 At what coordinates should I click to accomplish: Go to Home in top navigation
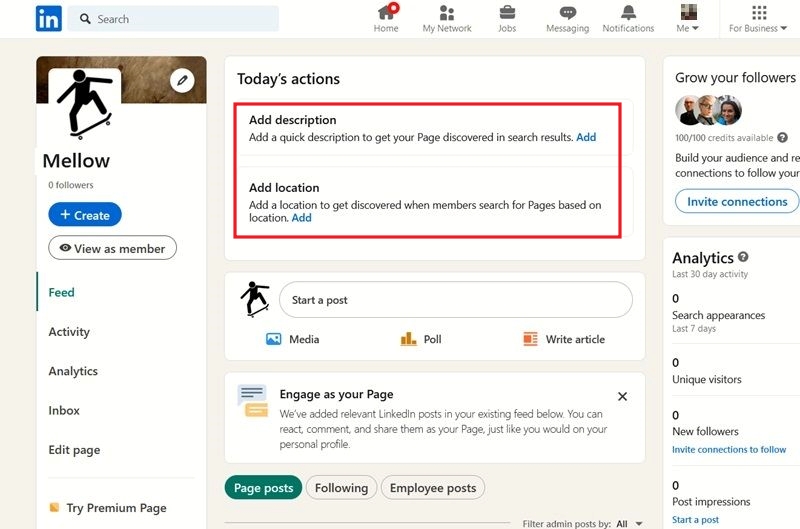pos(386,19)
